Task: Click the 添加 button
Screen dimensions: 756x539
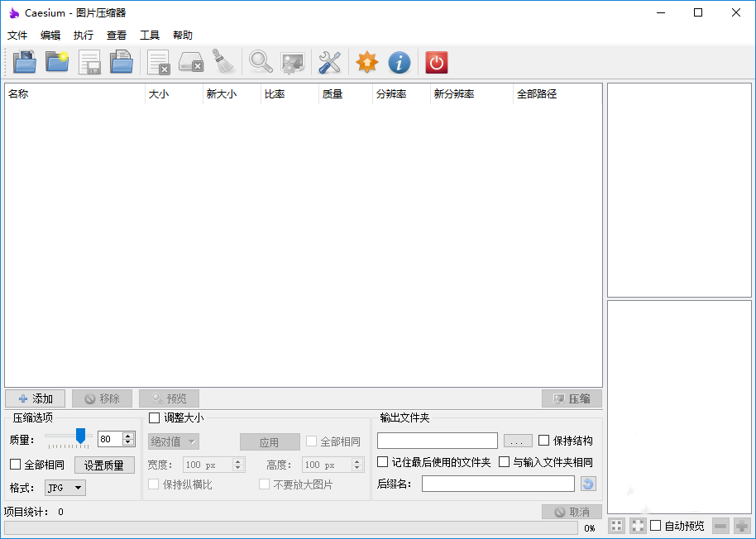Action: tap(36, 398)
